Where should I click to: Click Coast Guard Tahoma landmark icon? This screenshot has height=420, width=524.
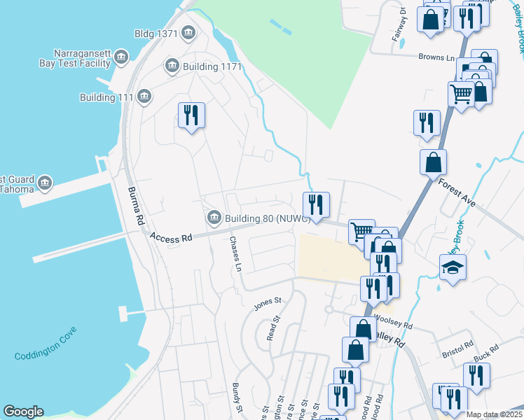tap(45, 183)
